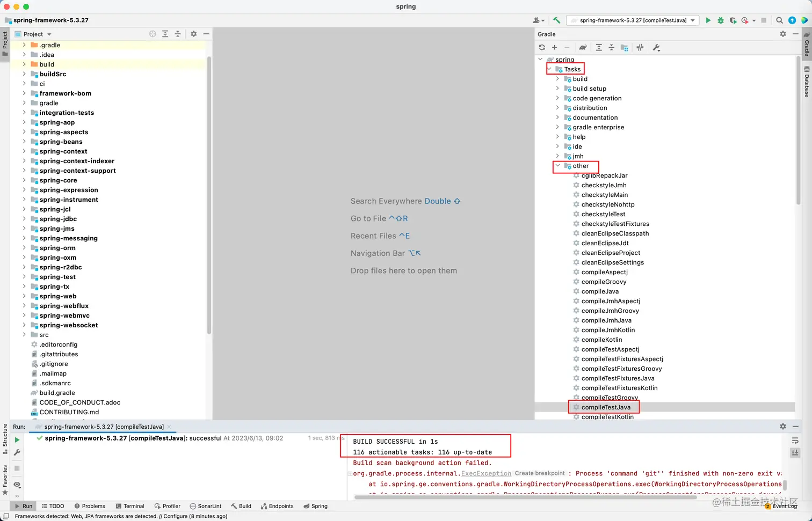The height and width of the screenshot is (521, 812).
Task: Expand the spring-webmvc module
Action: pyautogui.click(x=24, y=315)
